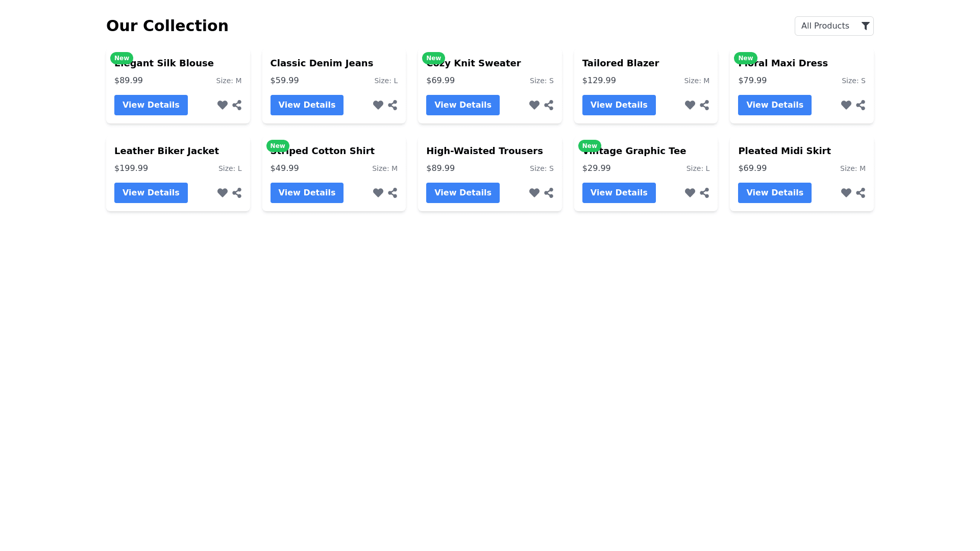Like the Cozy Knit Sweater

click(534, 105)
